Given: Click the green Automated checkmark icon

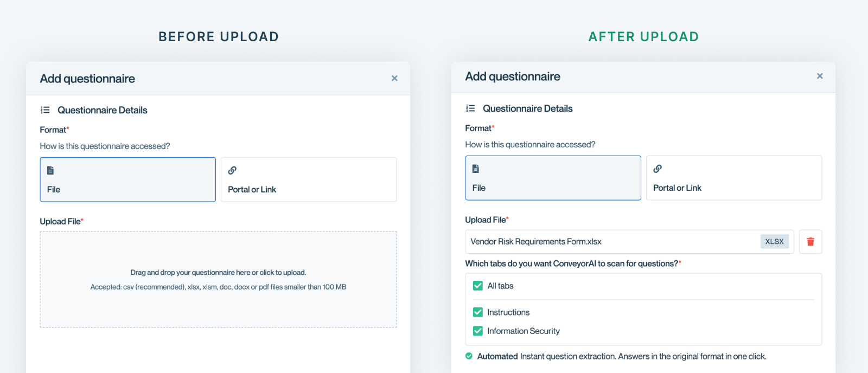Looking at the screenshot, I should coord(469,356).
